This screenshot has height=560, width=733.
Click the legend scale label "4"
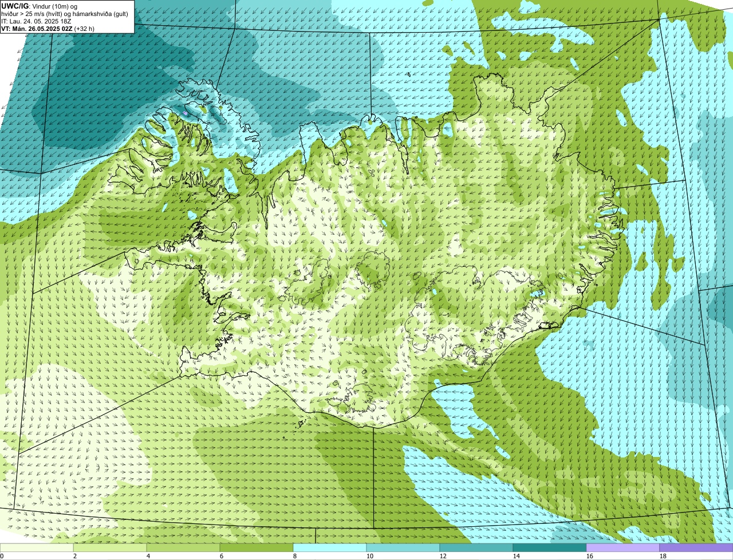tap(148, 556)
